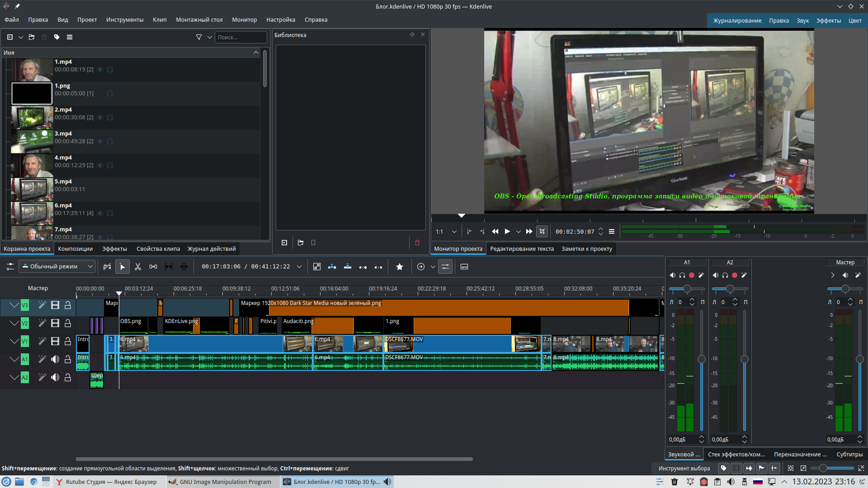Image resolution: width=868 pixels, height=488 pixels.
Task: Click the mixed compositing checkerboard icon
Action: pyautogui.click(x=317, y=267)
